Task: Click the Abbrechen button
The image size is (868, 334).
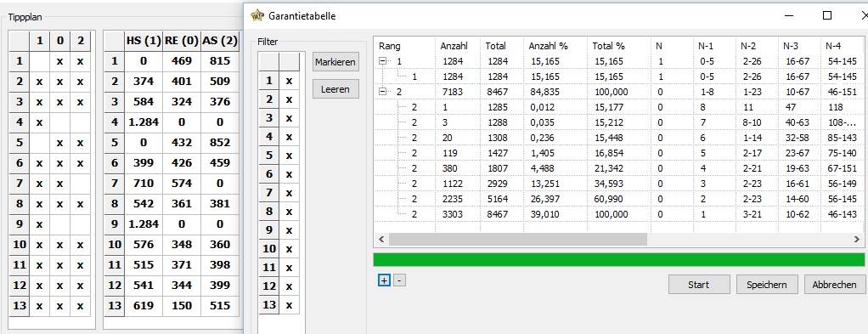Action: (834, 285)
